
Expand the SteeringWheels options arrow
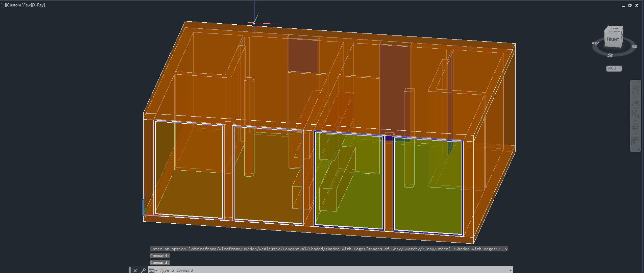[x=636, y=97]
